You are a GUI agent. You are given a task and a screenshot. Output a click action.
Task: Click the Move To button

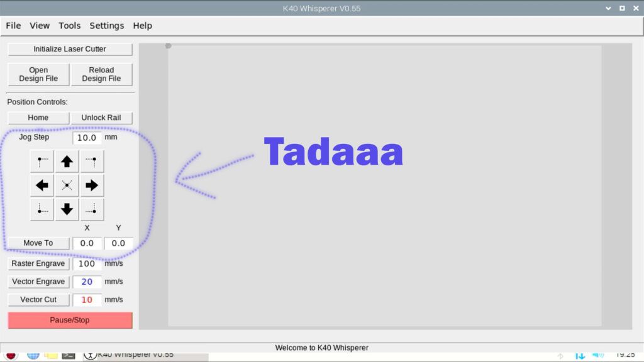38,243
